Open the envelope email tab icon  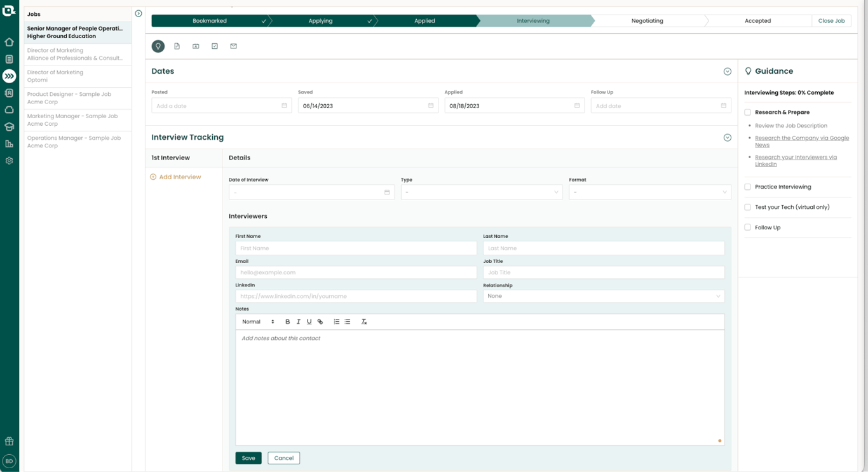[233, 46]
